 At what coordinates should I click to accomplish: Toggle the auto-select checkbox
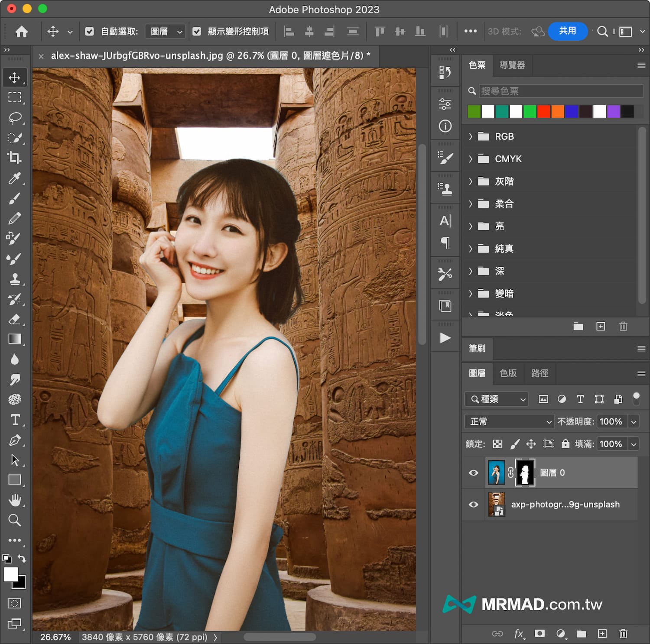[x=90, y=32]
